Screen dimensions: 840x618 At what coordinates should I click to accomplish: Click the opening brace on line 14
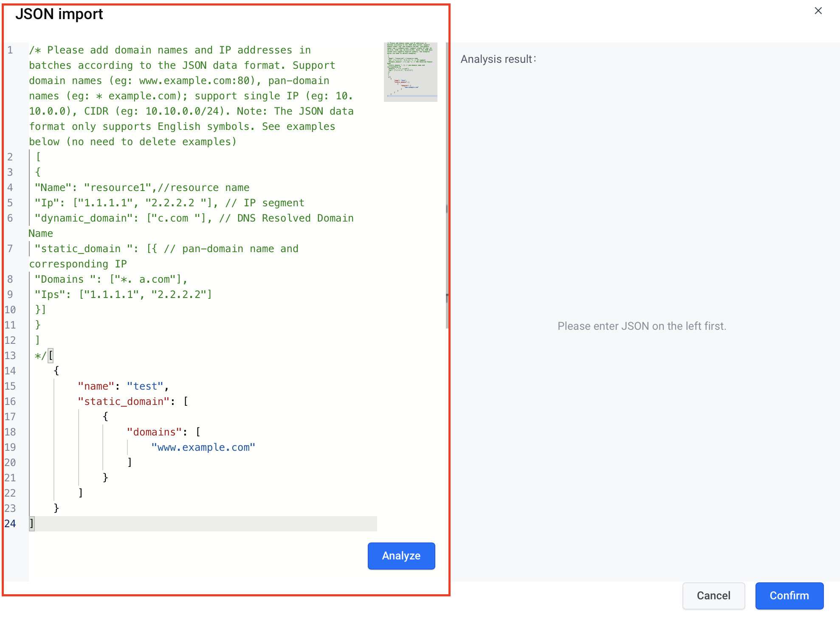(x=56, y=371)
